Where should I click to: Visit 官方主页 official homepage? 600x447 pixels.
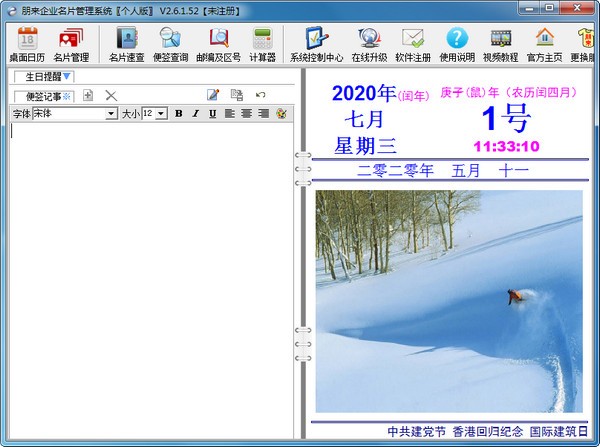(x=545, y=44)
